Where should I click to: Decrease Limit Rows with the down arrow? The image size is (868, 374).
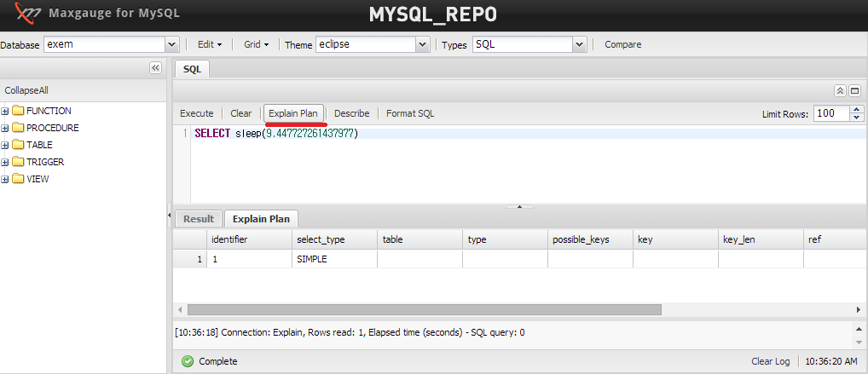pos(857,118)
